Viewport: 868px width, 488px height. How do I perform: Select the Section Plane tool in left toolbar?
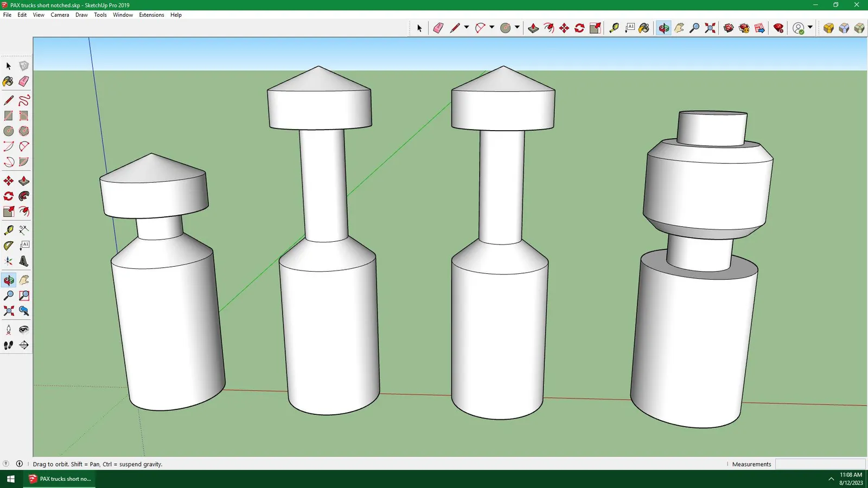coord(24,345)
